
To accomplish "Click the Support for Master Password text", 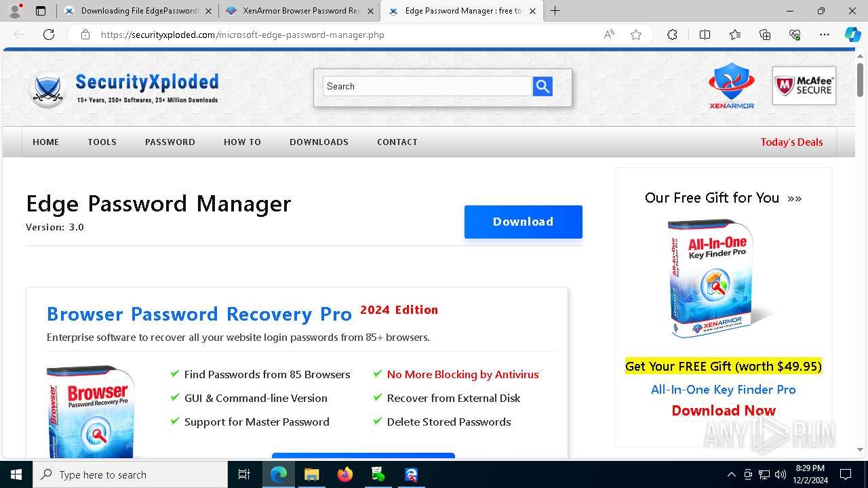I will (257, 422).
